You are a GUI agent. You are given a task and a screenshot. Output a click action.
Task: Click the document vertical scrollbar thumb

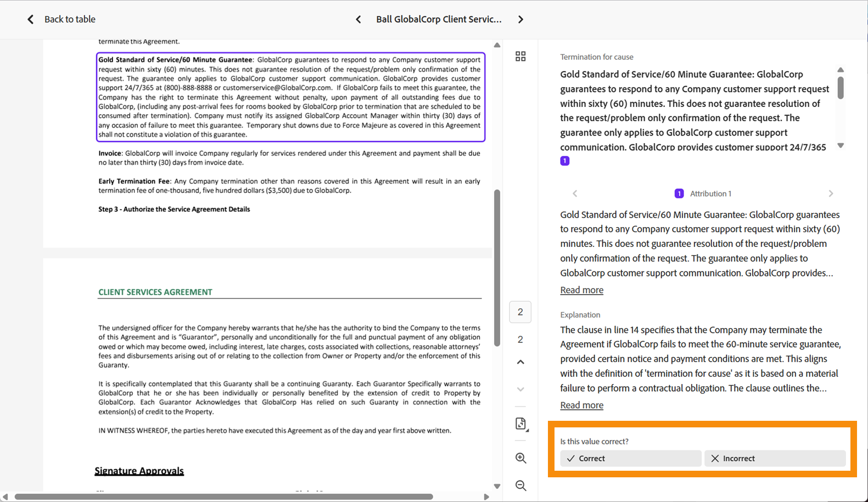pos(497,268)
